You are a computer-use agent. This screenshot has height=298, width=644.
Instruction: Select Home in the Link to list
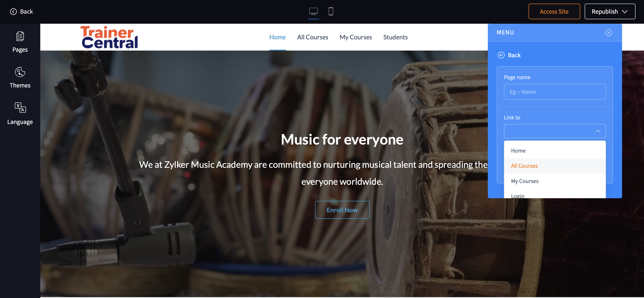click(x=518, y=151)
